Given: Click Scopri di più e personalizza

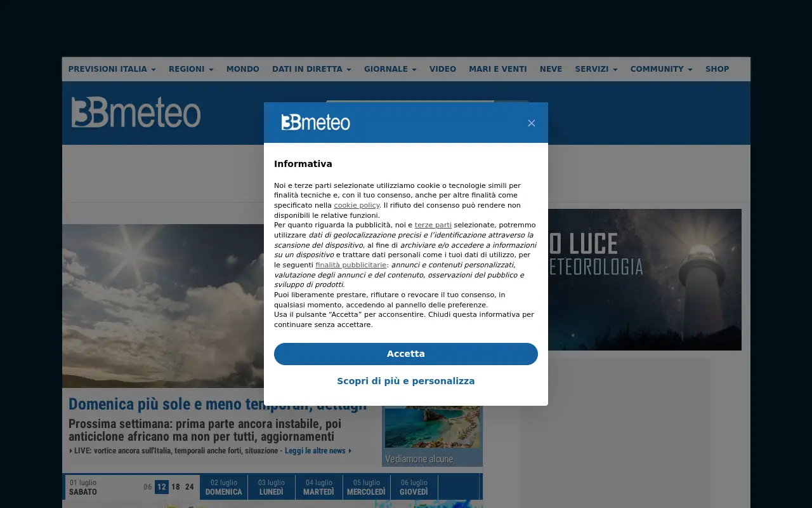Looking at the screenshot, I should pyautogui.click(x=406, y=381).
